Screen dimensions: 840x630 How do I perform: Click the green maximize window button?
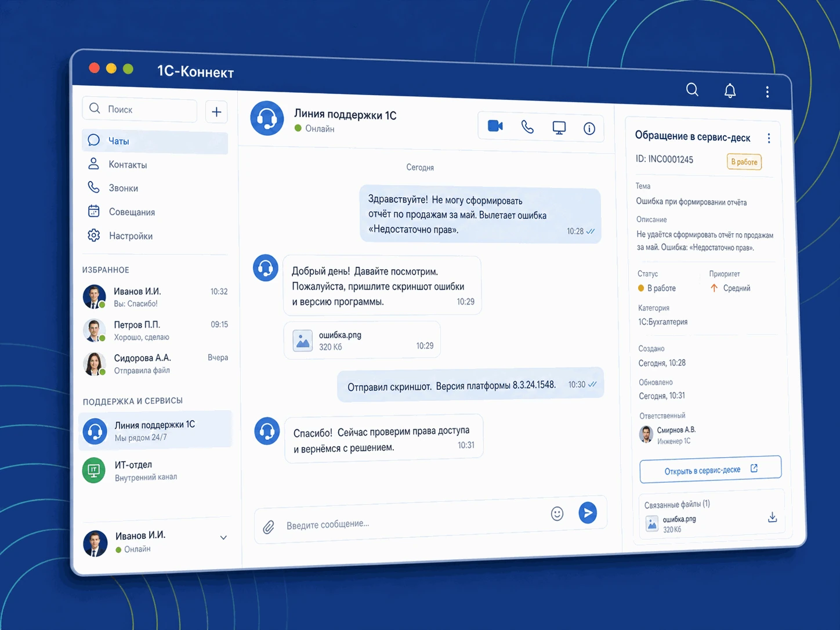(x=128, y=69)
